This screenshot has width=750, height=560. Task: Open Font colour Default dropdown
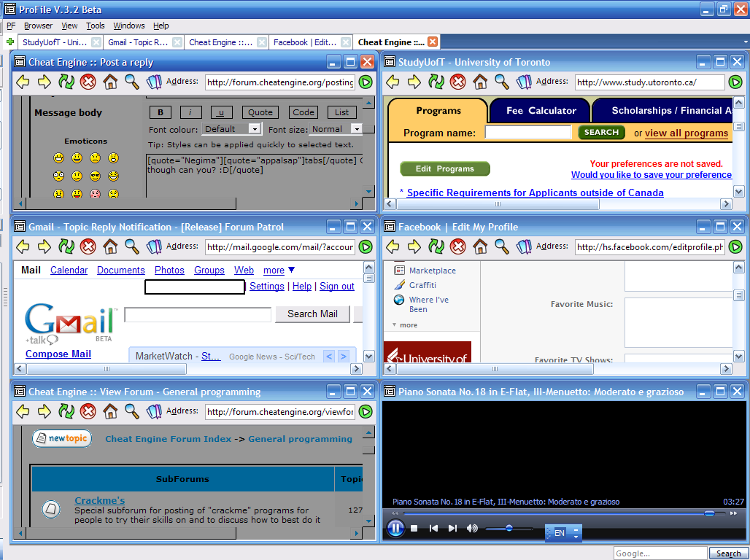pyautogui.click(x=255, y=129)
